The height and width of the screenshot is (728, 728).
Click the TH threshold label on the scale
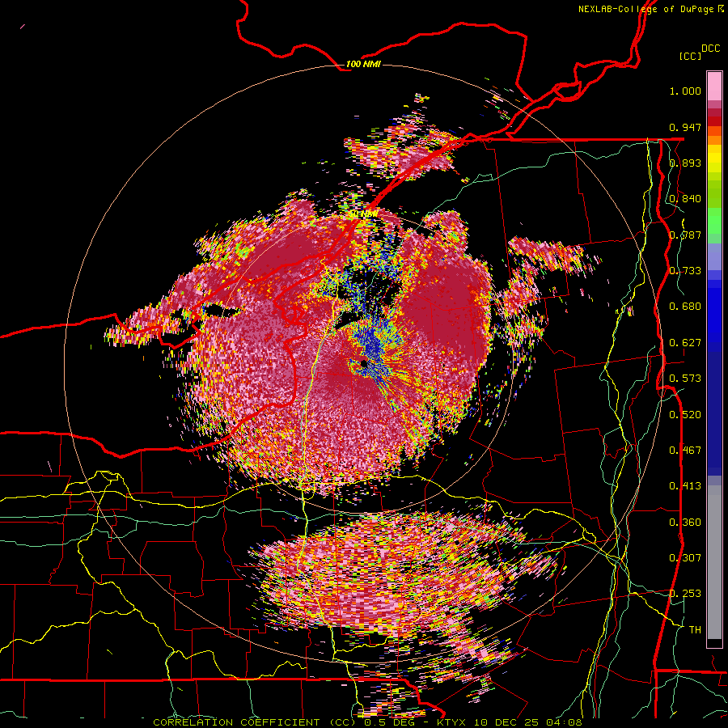(x=695, y=630)
